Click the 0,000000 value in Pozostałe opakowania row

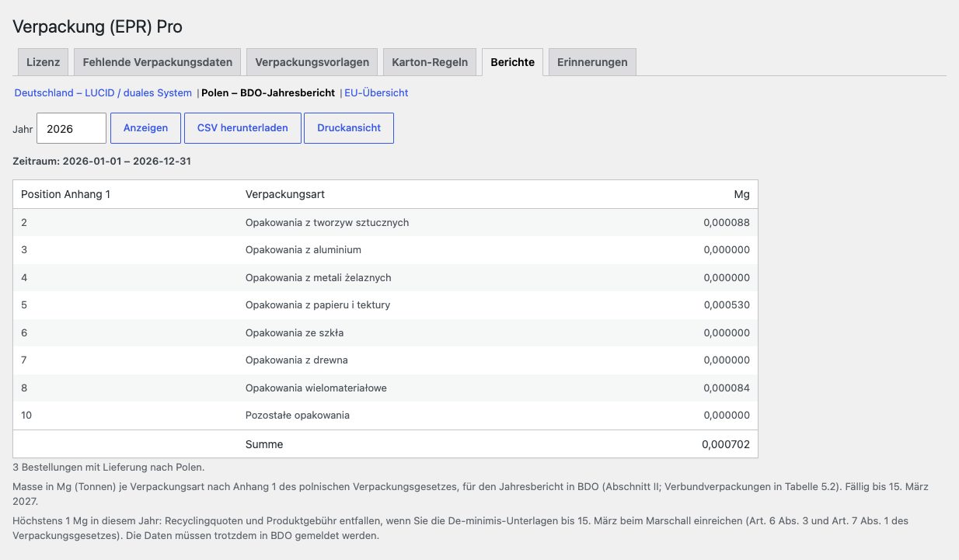coord(727,416)
